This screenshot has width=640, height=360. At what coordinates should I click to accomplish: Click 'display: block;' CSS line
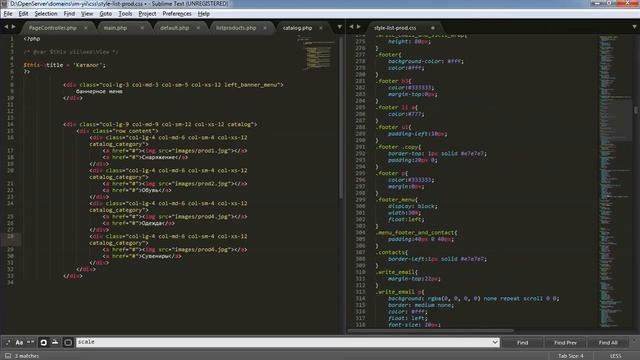point(412,206)
